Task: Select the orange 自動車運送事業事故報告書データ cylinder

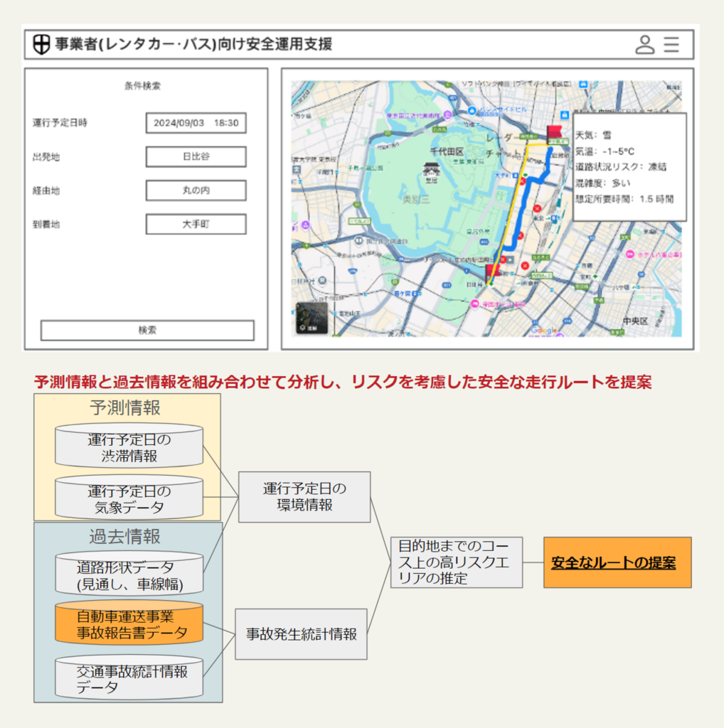Action: pos(129,623)
